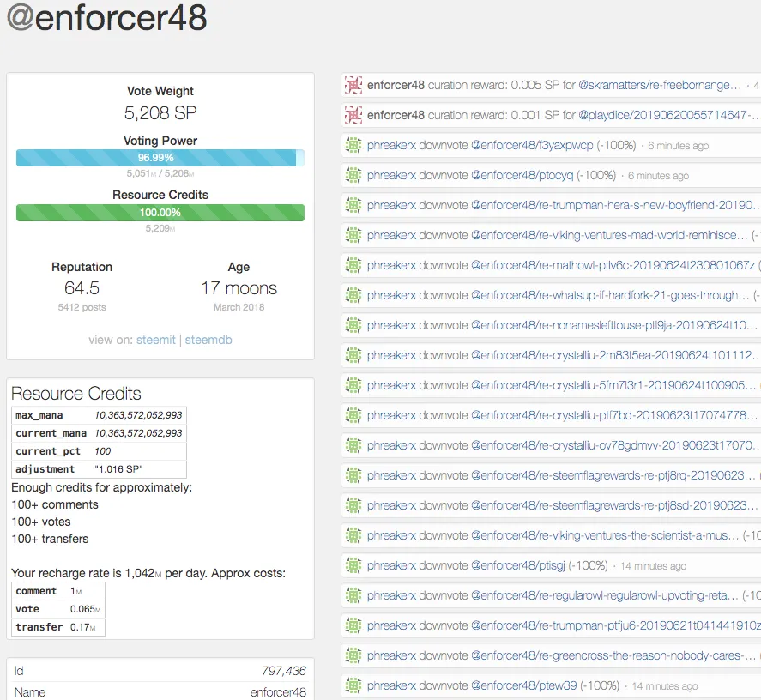761x700 pixels.
Task: Open @enforcer48/re-crystalliu-ptf7bd link
Action: coord(614,415)
